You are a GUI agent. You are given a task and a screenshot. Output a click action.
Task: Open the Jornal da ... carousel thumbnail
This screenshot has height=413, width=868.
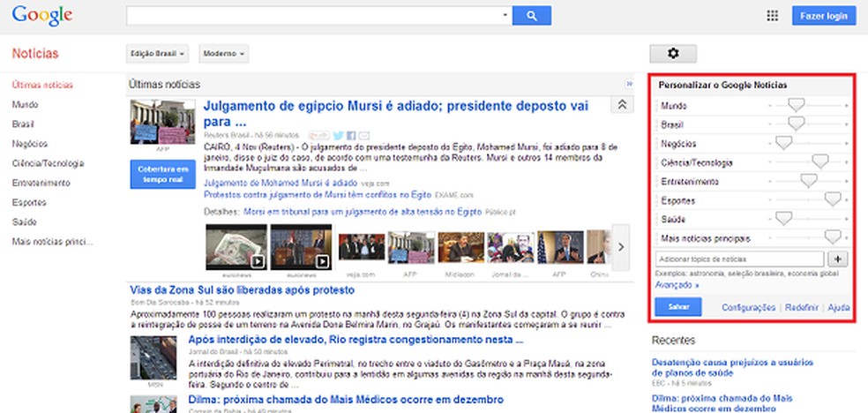(x=511, y=247)
